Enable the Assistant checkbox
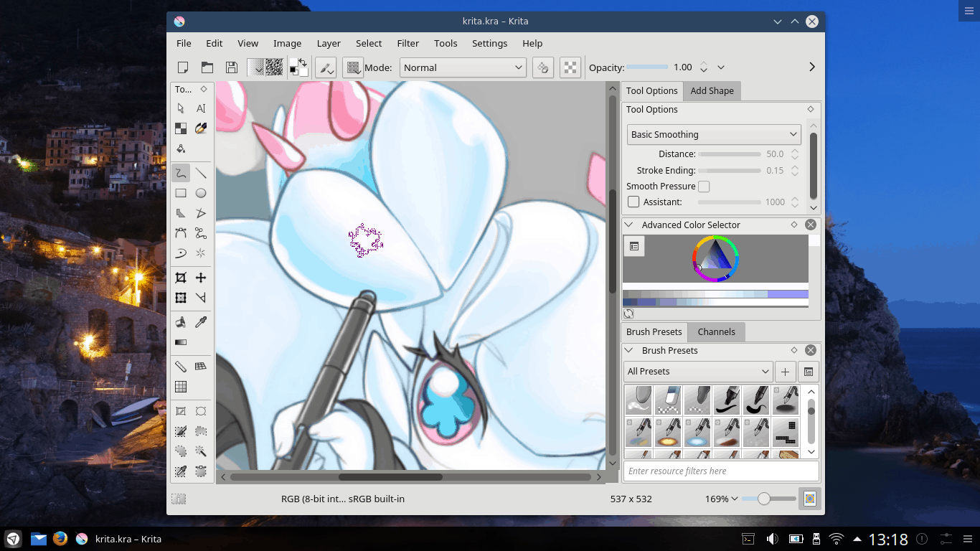This screenshot has width=980, height=551. tap(633, 202)
